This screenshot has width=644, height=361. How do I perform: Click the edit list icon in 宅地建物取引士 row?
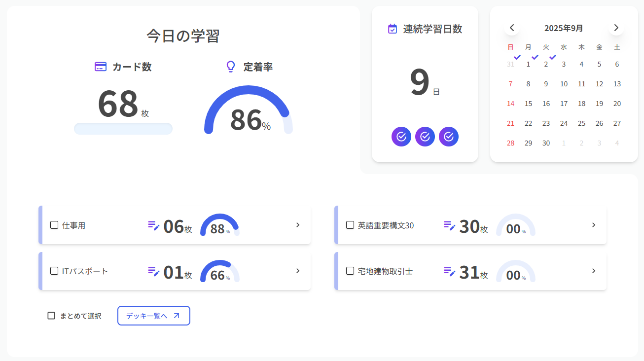(x=450, y=271)
